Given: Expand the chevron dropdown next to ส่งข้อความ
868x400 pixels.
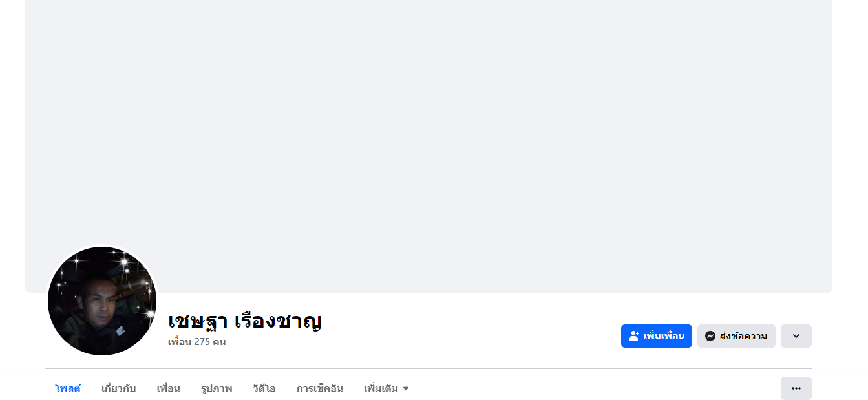Looking at the screenshot, I should (796, 336).
